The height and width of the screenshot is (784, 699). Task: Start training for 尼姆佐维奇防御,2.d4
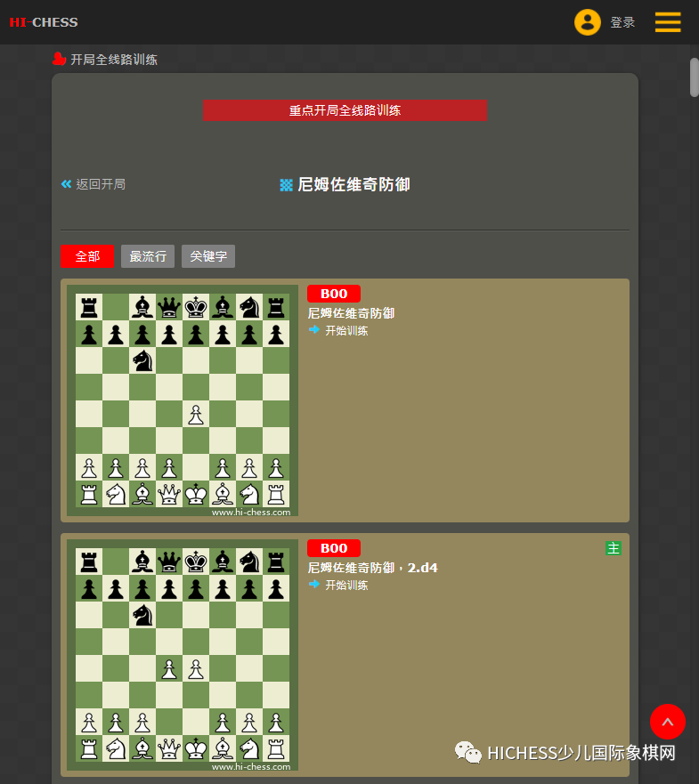point(346,585)
